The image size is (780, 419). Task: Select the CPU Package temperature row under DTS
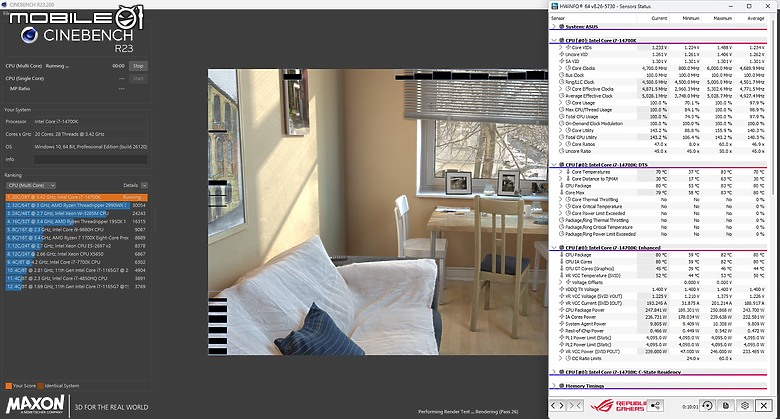point(658,186)
